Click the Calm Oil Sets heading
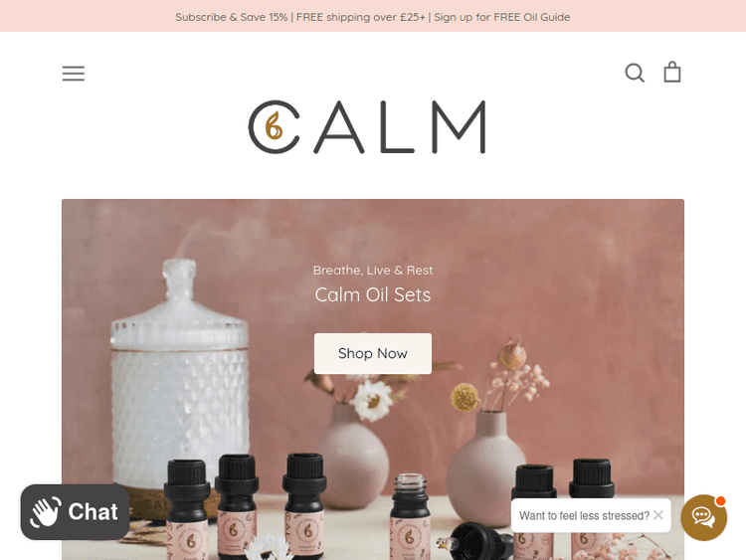The image size is (746, 560). coord(373,295)
